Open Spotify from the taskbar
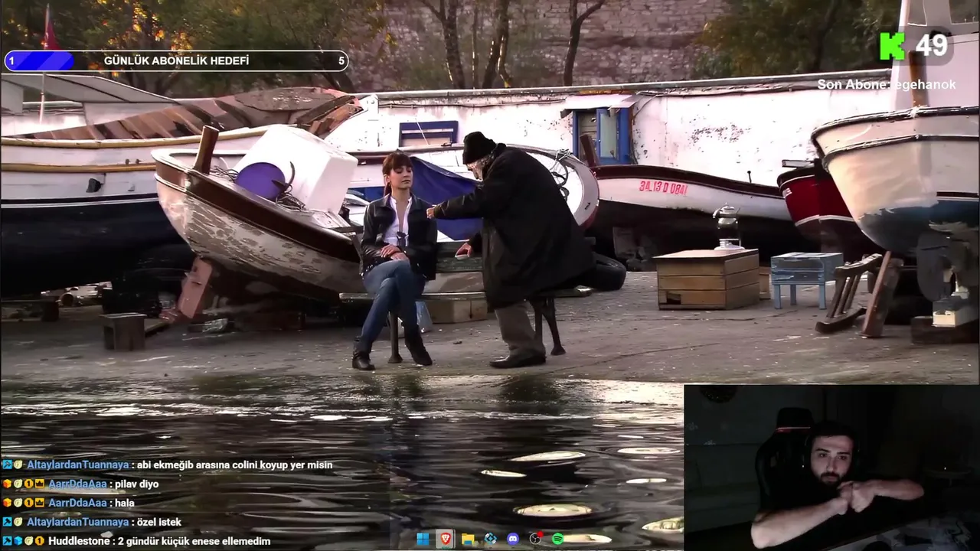The width and height of the screenshot is (980, 551). [558, 539]
